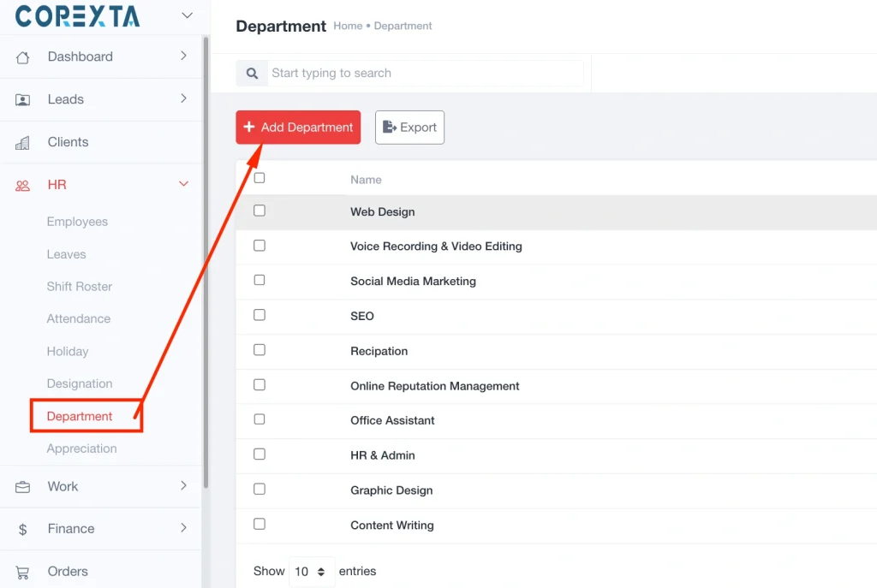Click the search magnifier icon
Screen dimensions: 877x588
pyautogui.click(x=252, y=74)
